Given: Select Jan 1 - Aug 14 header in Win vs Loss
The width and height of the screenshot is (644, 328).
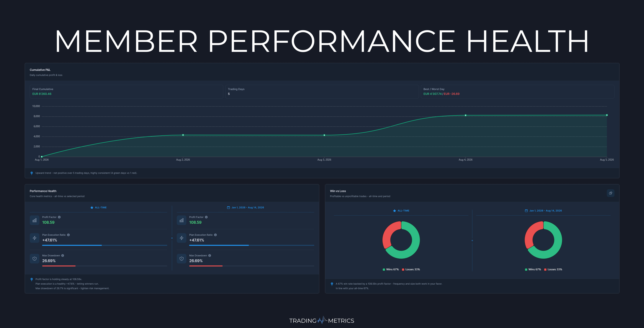Looking at the screenshot, I should pyautogui.click(x=543, y=211).
